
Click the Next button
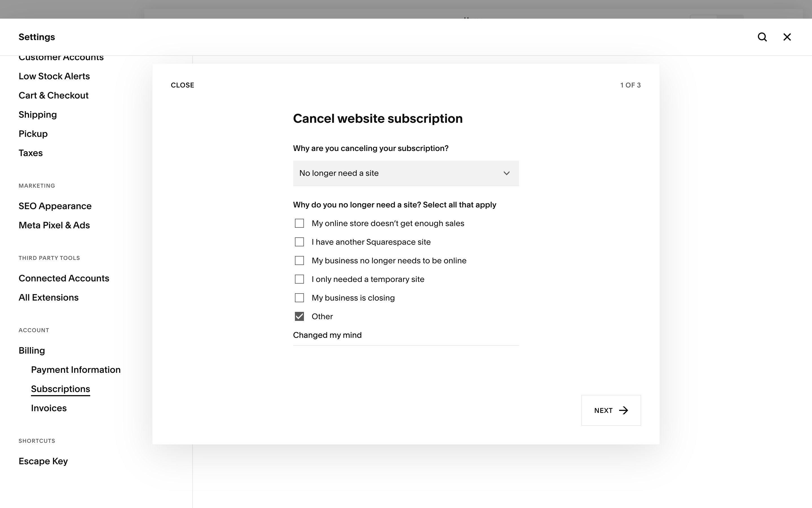click(x=611, y=410)
